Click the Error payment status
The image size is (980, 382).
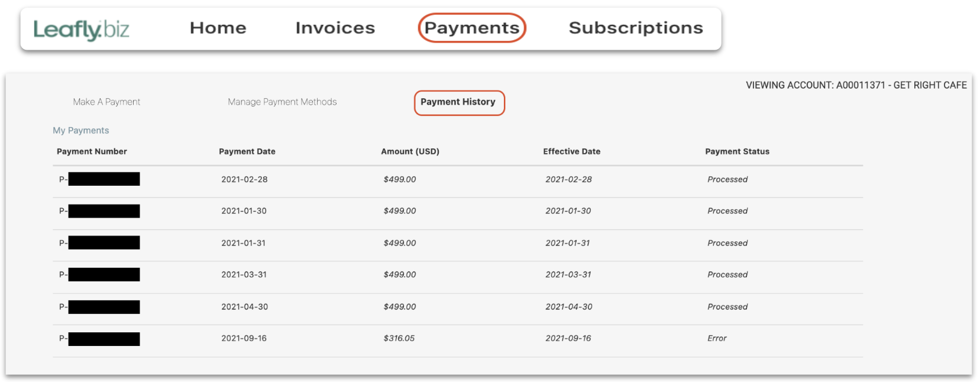(x=717, y=338)
